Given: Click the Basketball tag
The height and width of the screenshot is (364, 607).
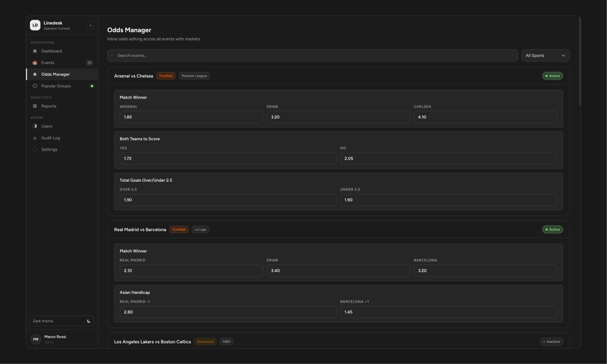Looking at the screenshot, I should [205, 341].
